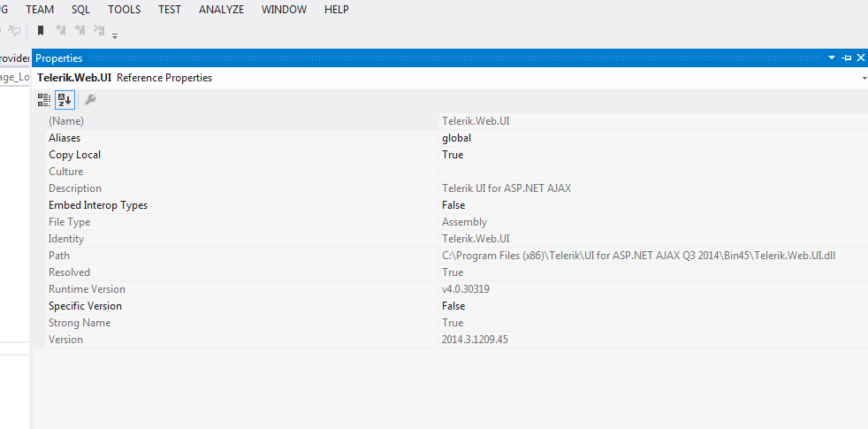
Task: Expand the Telerik.Web.UI object selector dropdown
Action: [x=864, y=78]
